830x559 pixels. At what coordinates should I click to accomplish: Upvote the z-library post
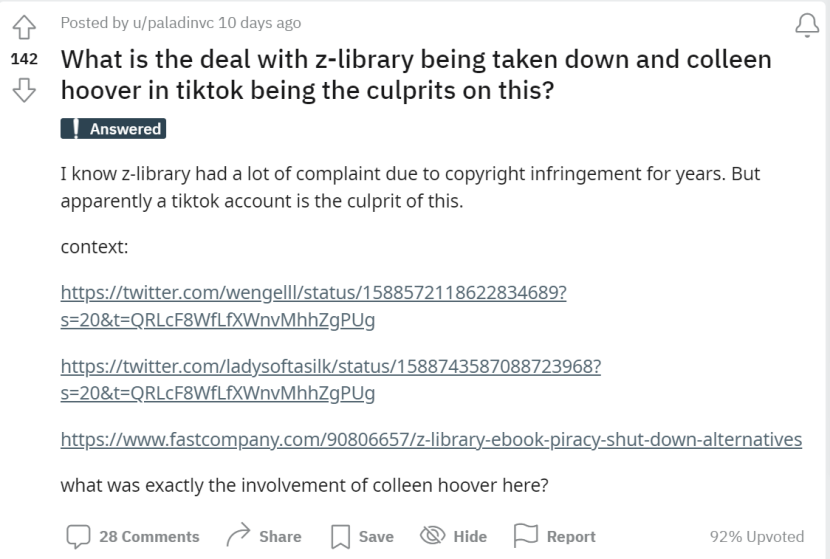point(23,25)
